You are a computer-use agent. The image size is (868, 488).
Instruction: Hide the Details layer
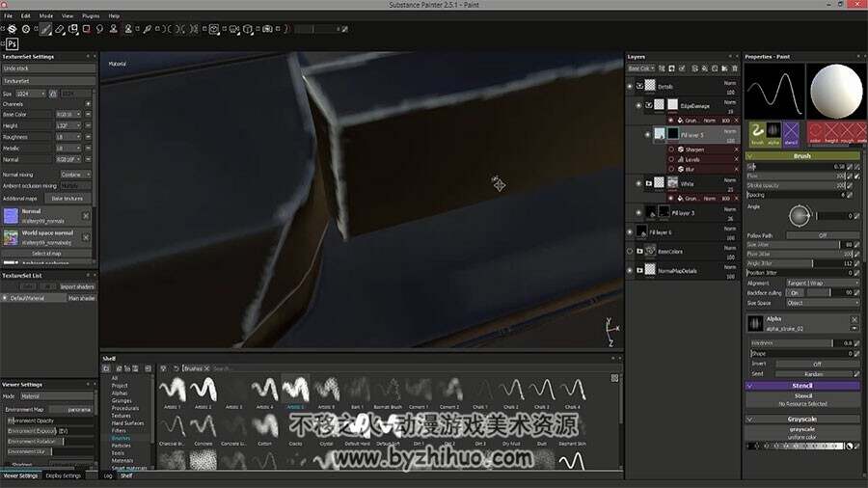(x=630, y=86)
